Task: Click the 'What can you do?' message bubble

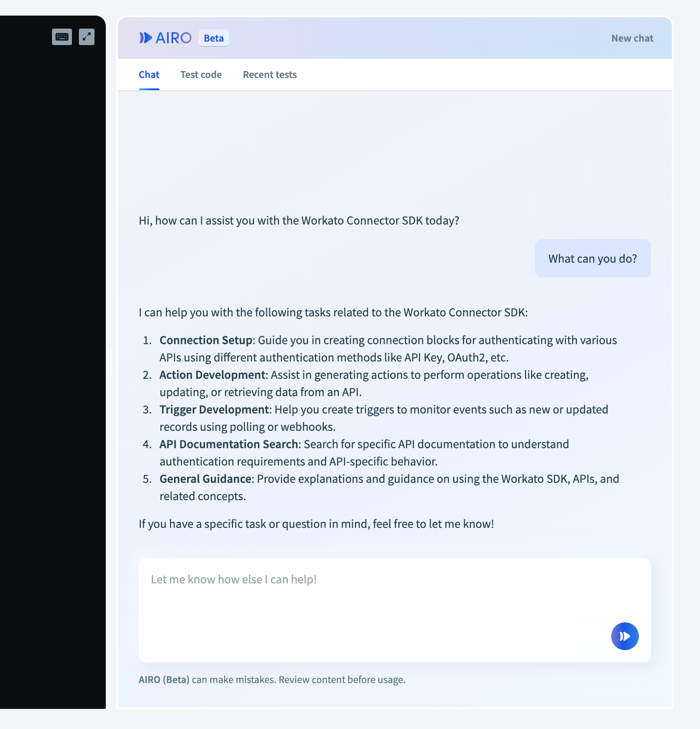Action: pos(593,258)
